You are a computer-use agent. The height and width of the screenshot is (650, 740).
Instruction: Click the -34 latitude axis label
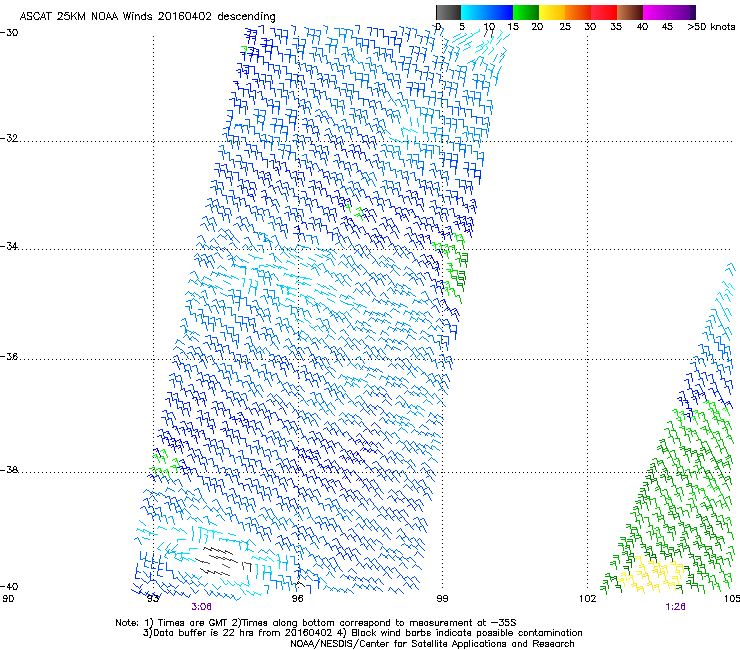click(9, 246)
